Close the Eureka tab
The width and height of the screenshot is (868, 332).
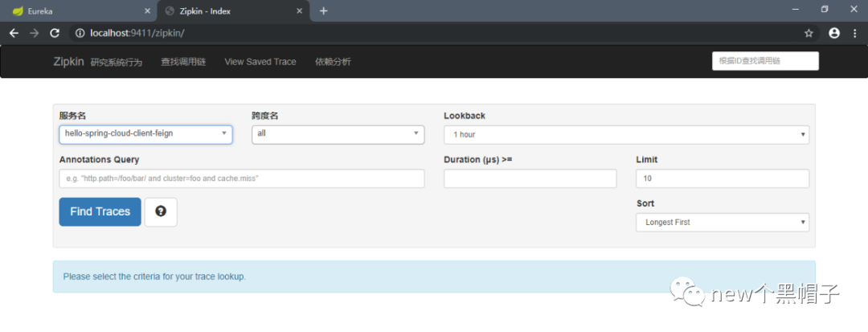pos(147,11)
